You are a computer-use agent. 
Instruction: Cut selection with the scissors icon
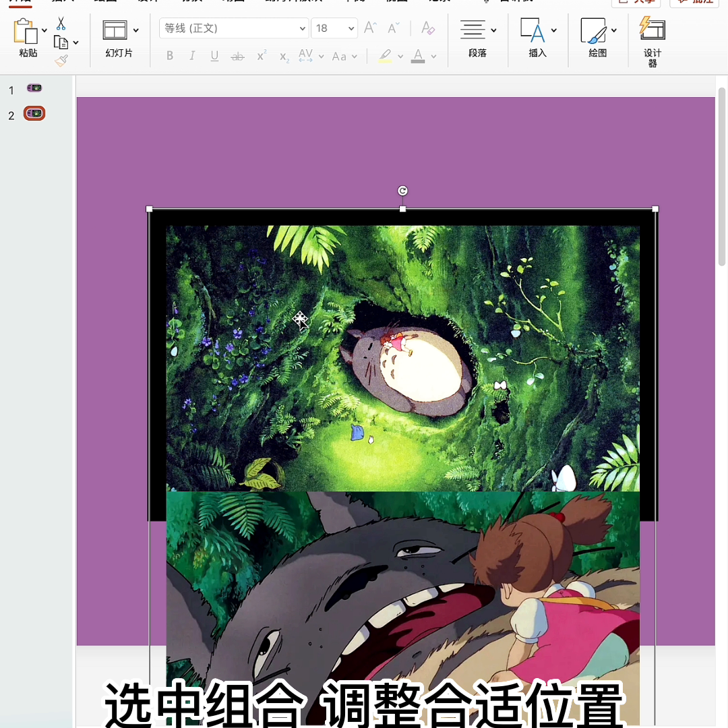click(x=61, y=23)
